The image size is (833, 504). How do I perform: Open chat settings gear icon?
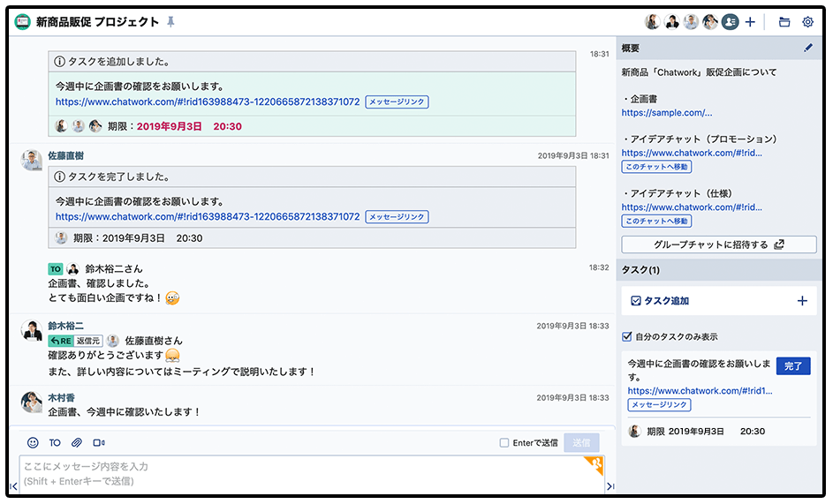(x=807, y=22)
